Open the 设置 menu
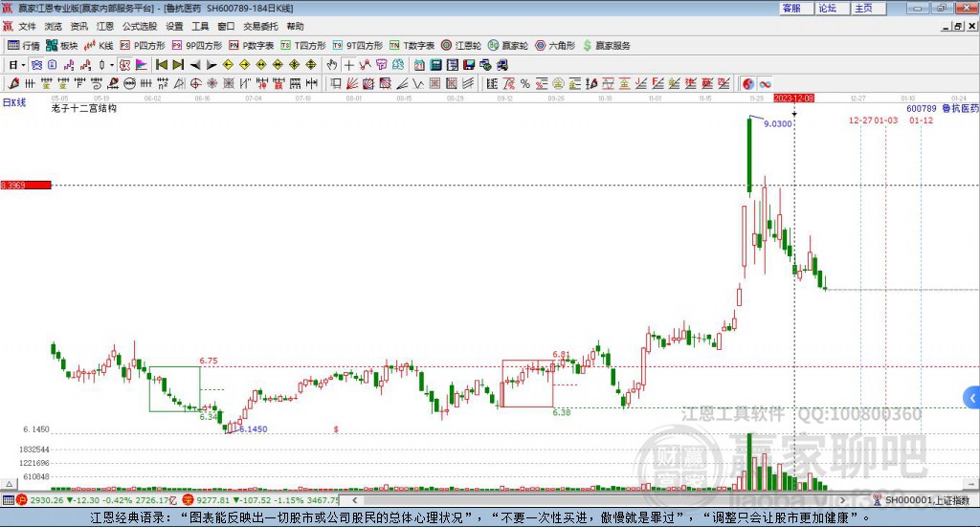Screen dimensions: 980x527 pyautogui.click(x=174, y=26)
